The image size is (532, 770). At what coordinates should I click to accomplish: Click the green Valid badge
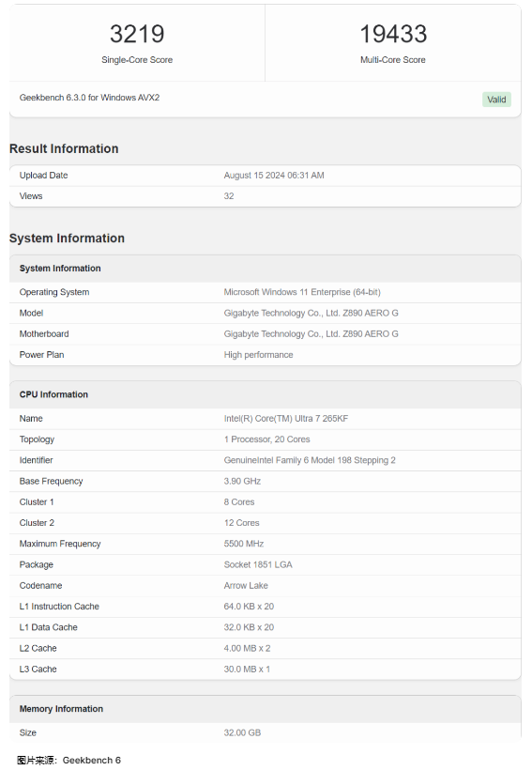tap(496, 100)
